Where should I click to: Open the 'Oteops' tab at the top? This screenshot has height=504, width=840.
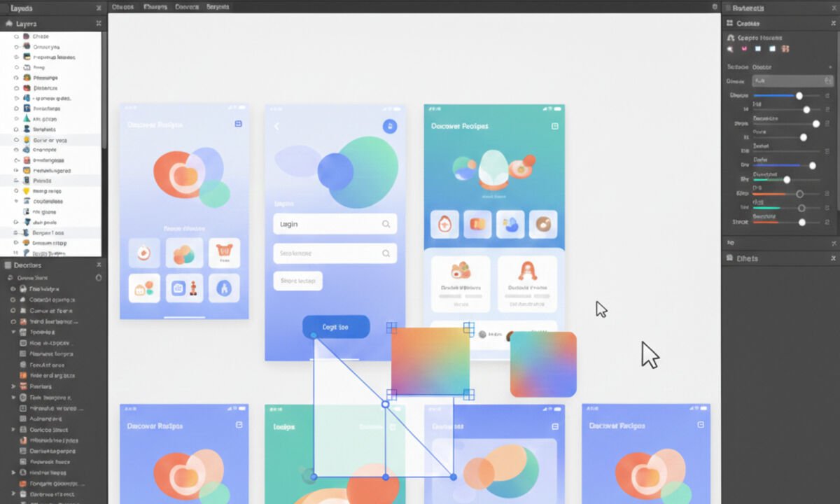click(122, 6)
